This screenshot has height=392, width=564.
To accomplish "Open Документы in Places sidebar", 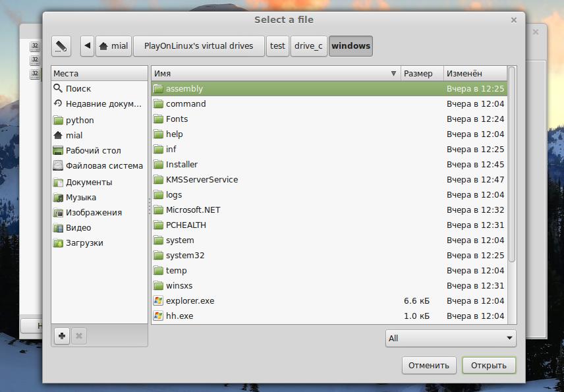I will pyautogui.click(x=99, y=182).
